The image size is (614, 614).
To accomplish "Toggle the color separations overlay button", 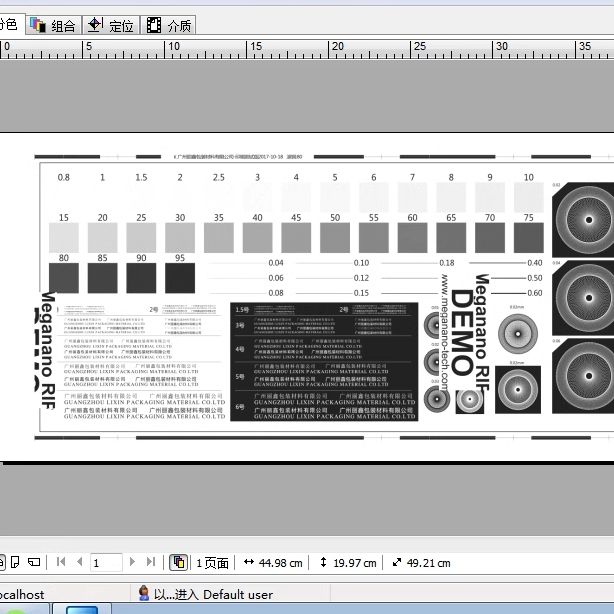I will pyautogui.click(x=179, y=562).
